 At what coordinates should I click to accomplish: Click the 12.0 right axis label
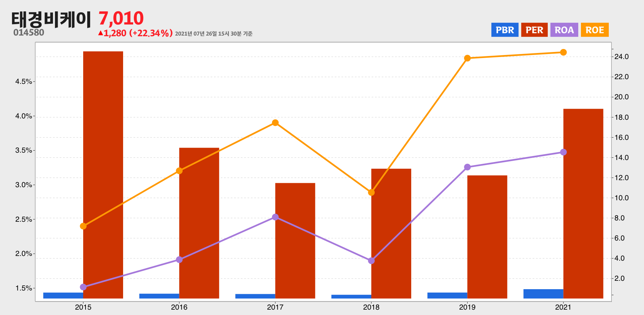point(622,178)
